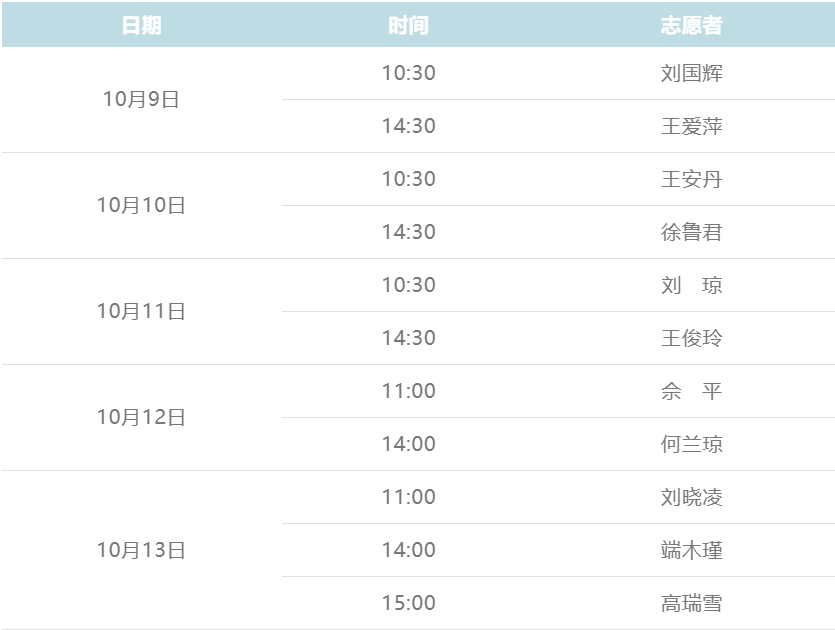The height and width of the screenshot is (630, 835).
Task: Select volunteer name 何兰琼
Action: [691, 445]
